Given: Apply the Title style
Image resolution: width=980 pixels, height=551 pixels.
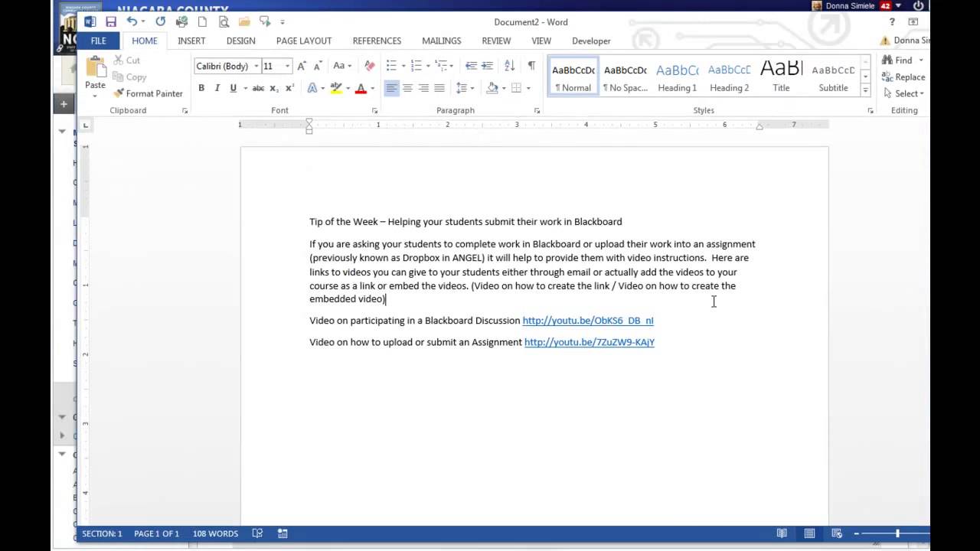Looking at the screenshot, I should (x=781, y=77).
